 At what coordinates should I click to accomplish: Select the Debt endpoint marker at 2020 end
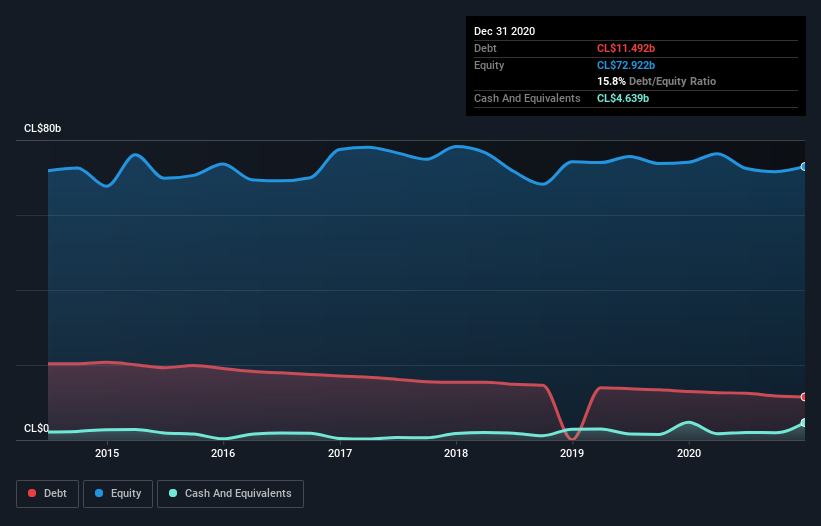pyautogui.click(x=804, y=397)
